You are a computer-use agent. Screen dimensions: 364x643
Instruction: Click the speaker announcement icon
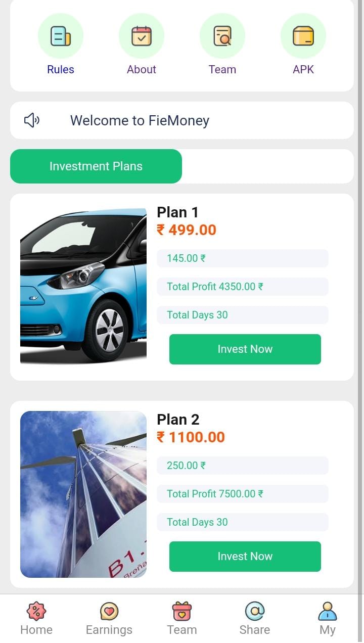click(x=32, y=120)
